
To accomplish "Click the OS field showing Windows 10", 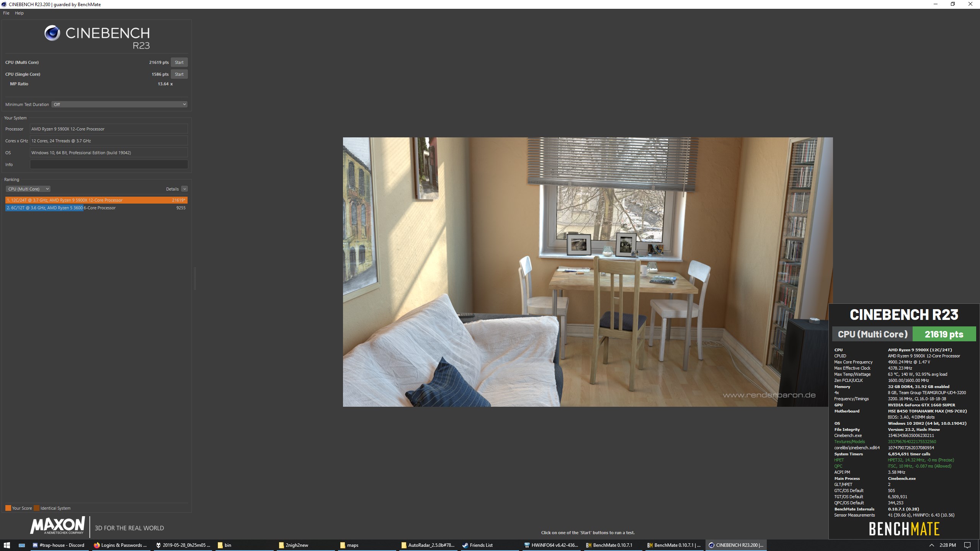I will tap(109, 153).
